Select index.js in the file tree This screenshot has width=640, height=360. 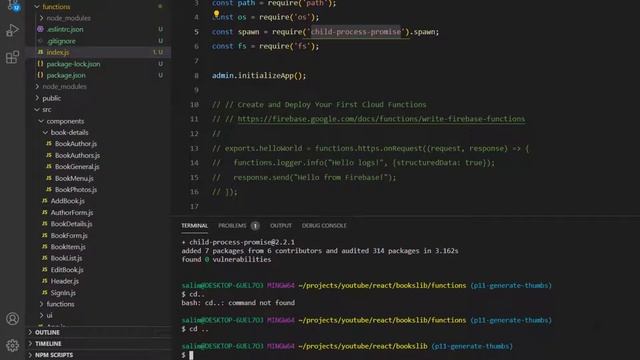tap(58, 52)
